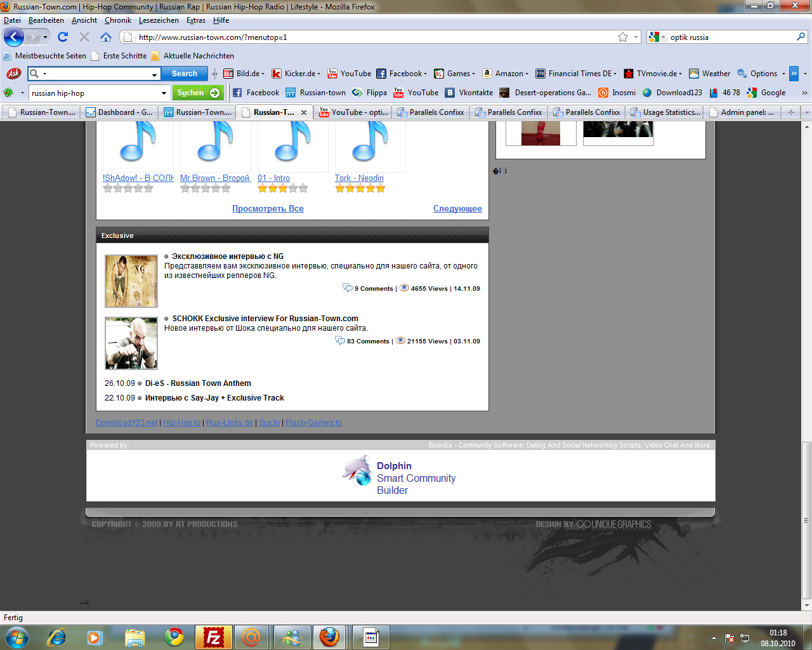Image resolution: width=812 pixels, height=650 pixels.
Task: Open the Hip-Hop.to footer link
Action: [x=181, y=423]
